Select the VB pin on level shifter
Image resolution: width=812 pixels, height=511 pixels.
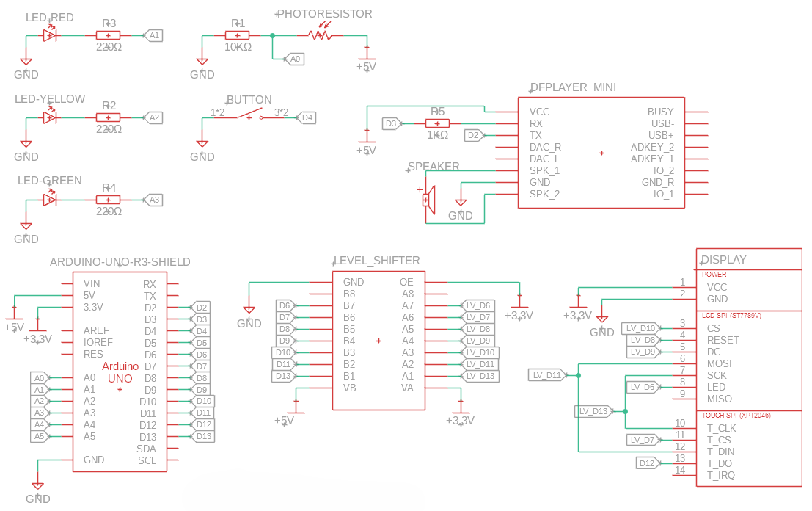(350, 388)
